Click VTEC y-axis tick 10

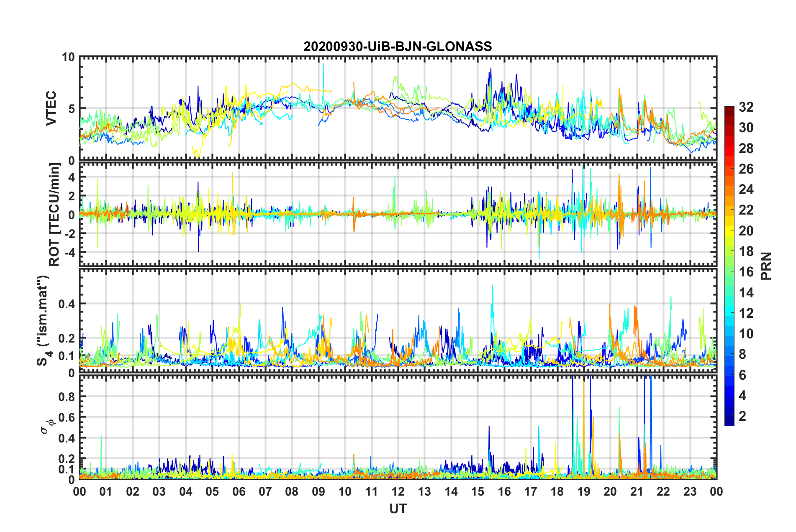tap(68, 57)
